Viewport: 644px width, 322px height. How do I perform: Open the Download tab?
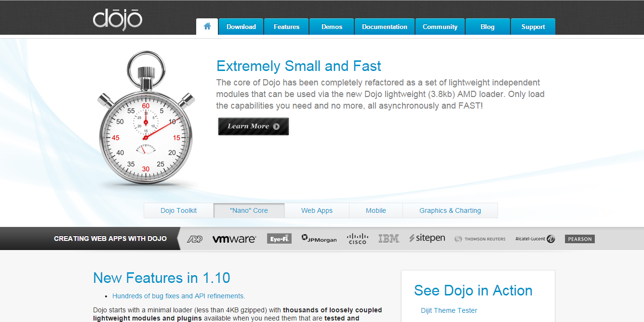(241, 27)
